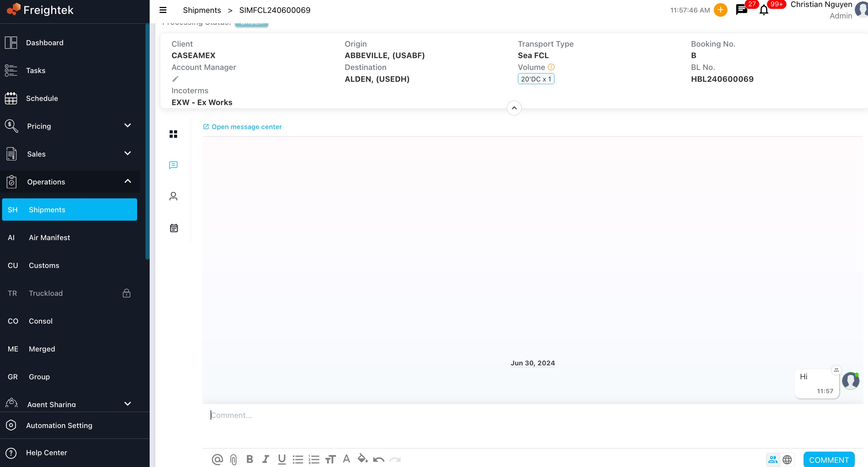The image size is (868, 467).
Task: Click the COMMENT button
Action: [829, 460]
